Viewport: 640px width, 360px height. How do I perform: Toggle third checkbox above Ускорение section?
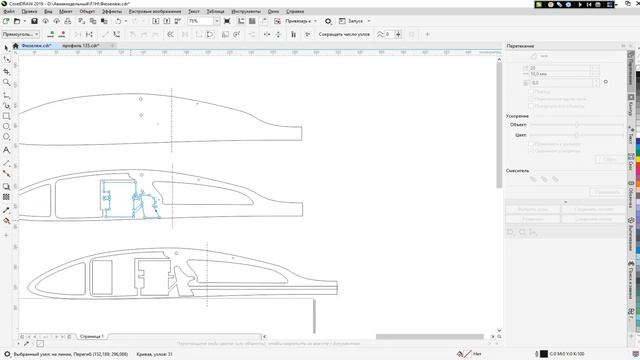(x=531, y=106)
